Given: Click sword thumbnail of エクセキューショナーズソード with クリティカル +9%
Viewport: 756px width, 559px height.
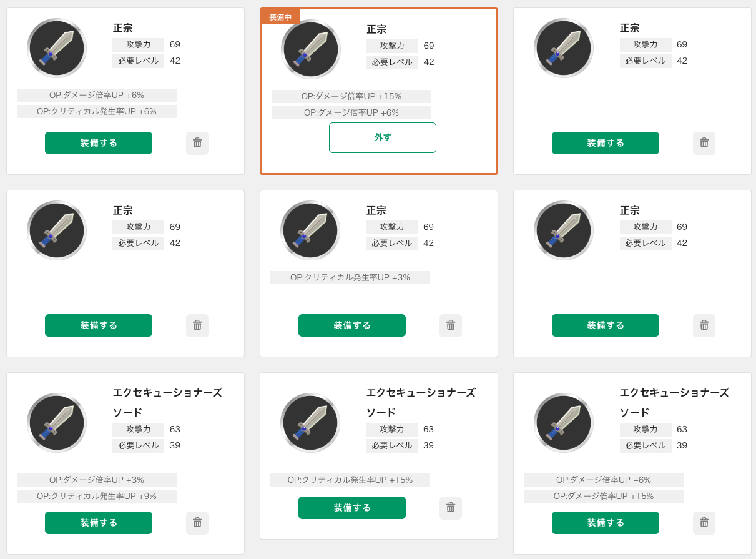Looking at the screenshot, I should pos(57,423).
